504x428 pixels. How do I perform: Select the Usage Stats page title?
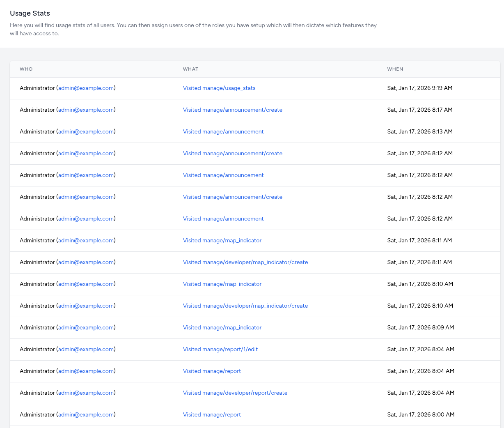coord(30,13)
